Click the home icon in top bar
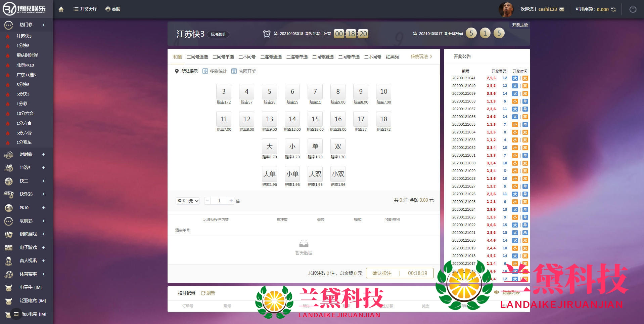The width and height of the screenshot is (644, 324). (61, 9)
